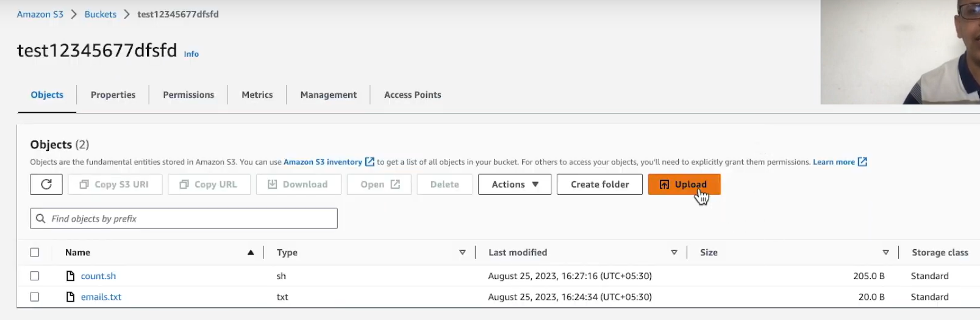Viewport: 980px width, 320px height.
Task: Open the count.sh object link
Action: (x=98, y=276)
